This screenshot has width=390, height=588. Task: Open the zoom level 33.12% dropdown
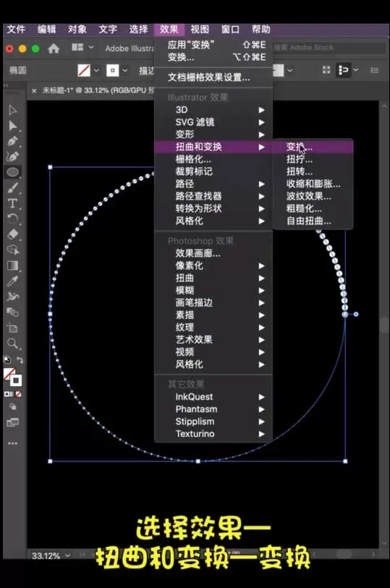[x=68, y=555]
